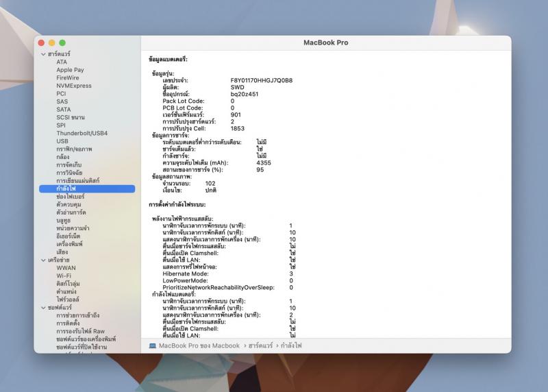Click ฮาร์ดแวร์ in the bottom path bar
Viewport: 548px width, 392px height.
(x=260, y=346)
